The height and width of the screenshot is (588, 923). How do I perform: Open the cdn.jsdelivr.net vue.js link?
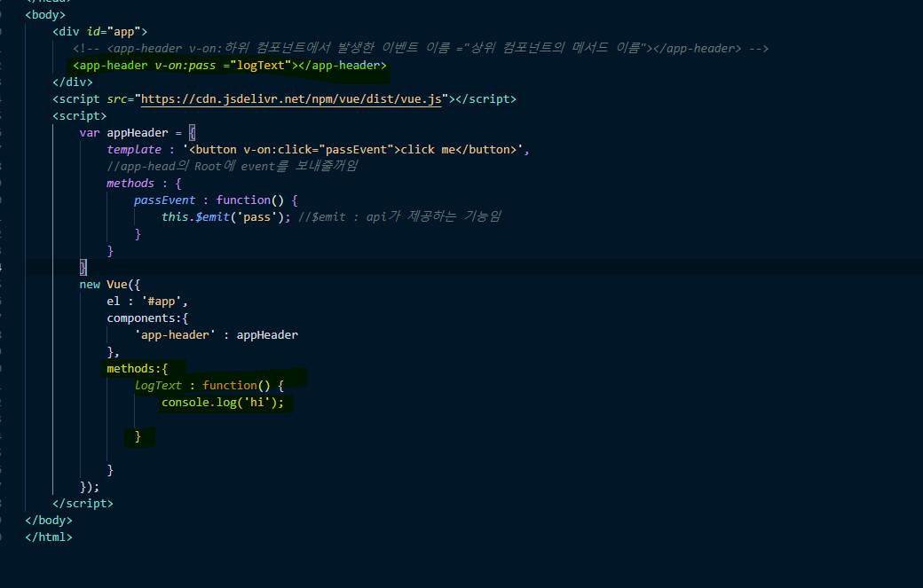pos(291,98)
